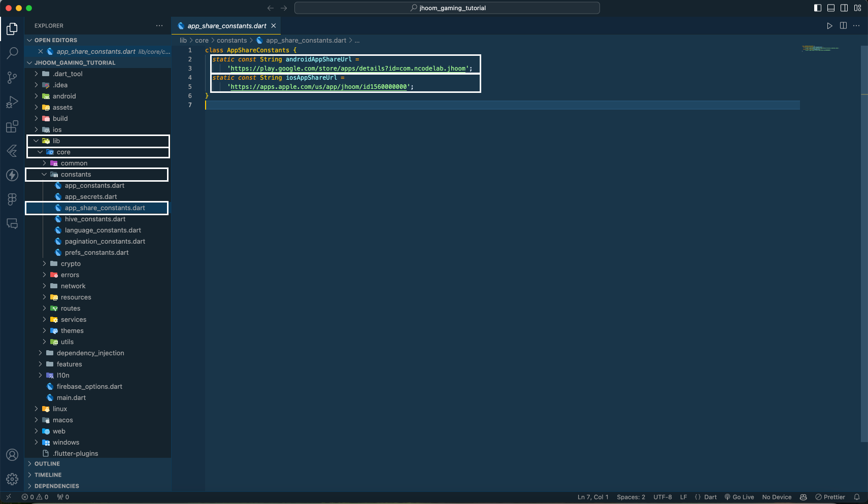Go back with navigation arrow
The height and width of the screenshot is (504, 868).
click(x=271, y=8)
